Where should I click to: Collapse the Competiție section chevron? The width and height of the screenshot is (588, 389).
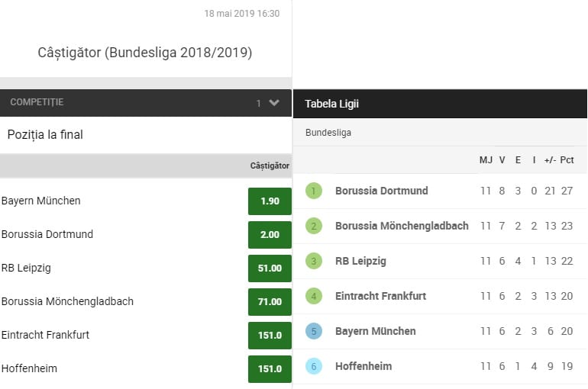point(274,103)
